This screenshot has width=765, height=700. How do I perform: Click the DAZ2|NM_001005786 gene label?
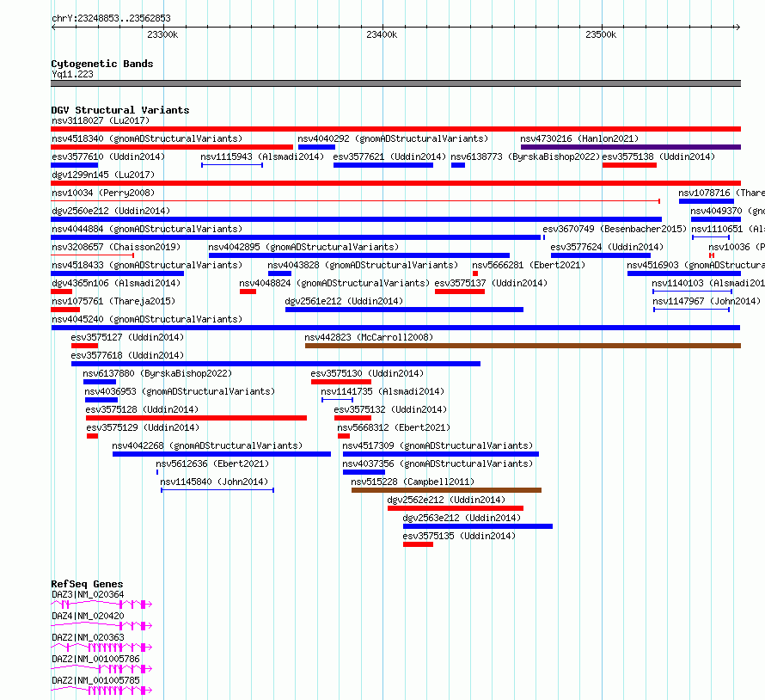point(95,659)
